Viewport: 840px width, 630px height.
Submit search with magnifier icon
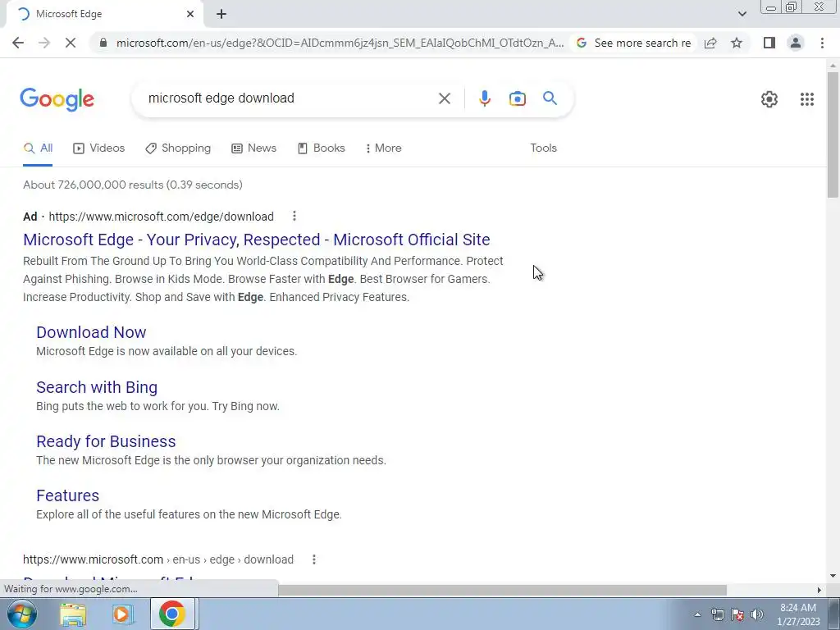click(x=550, y=98)
